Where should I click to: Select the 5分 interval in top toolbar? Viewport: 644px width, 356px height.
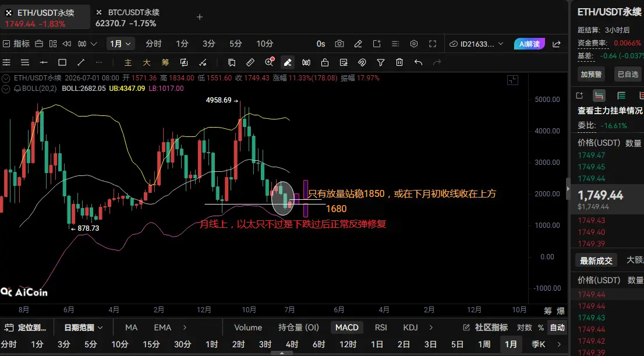pyautogui.click(x=235, y=44)
